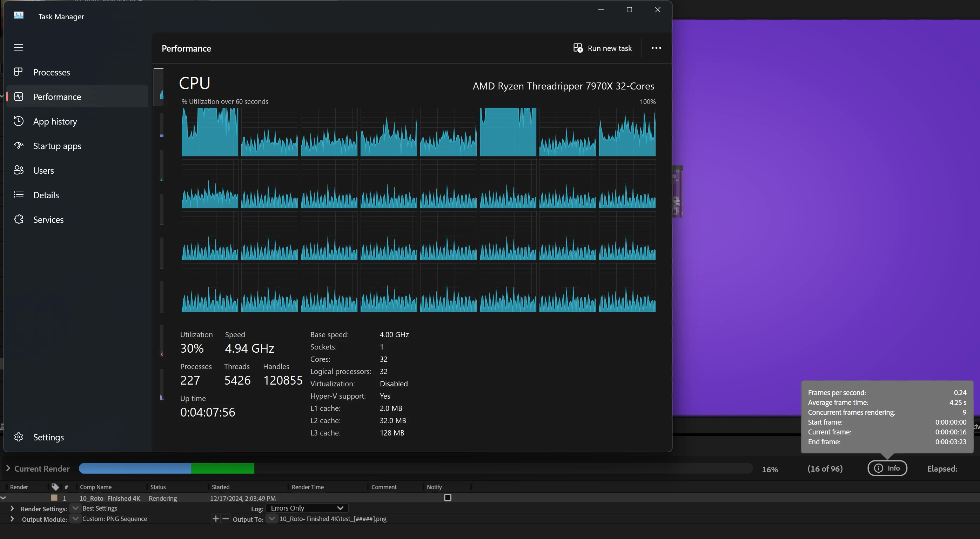Add an output module with the plus button
The image size is (980, 539).
(215, 518)
